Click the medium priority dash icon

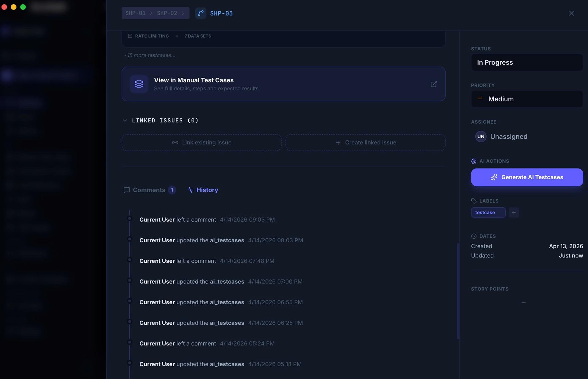point(480,98)
